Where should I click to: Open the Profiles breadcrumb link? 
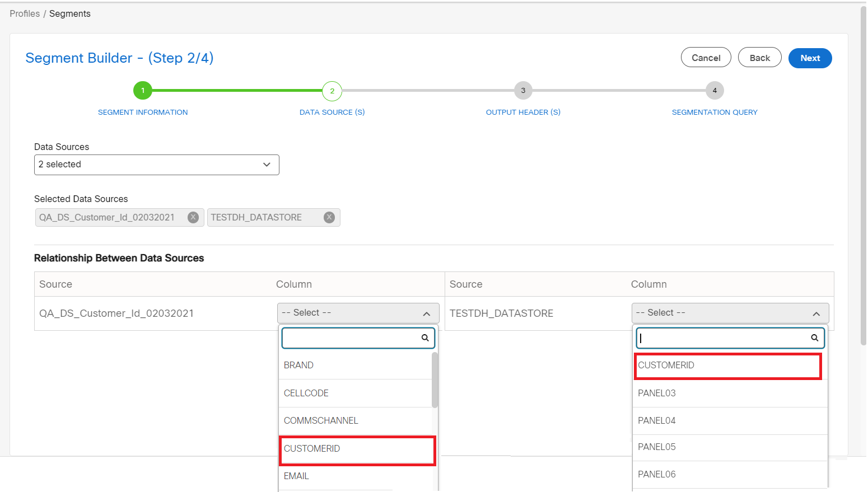pyautogui.click(x=25, y=13)
